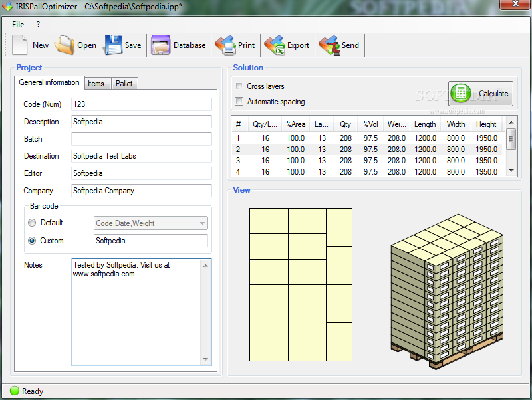Click the New document icon
Viewport: 532px width, 400px height.
click(20, 45)
